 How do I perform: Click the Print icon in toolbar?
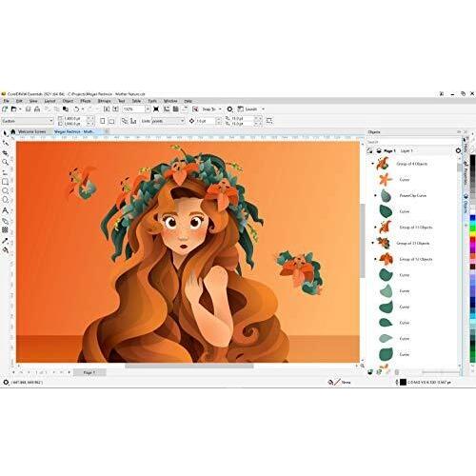click(x=37, y=109)
